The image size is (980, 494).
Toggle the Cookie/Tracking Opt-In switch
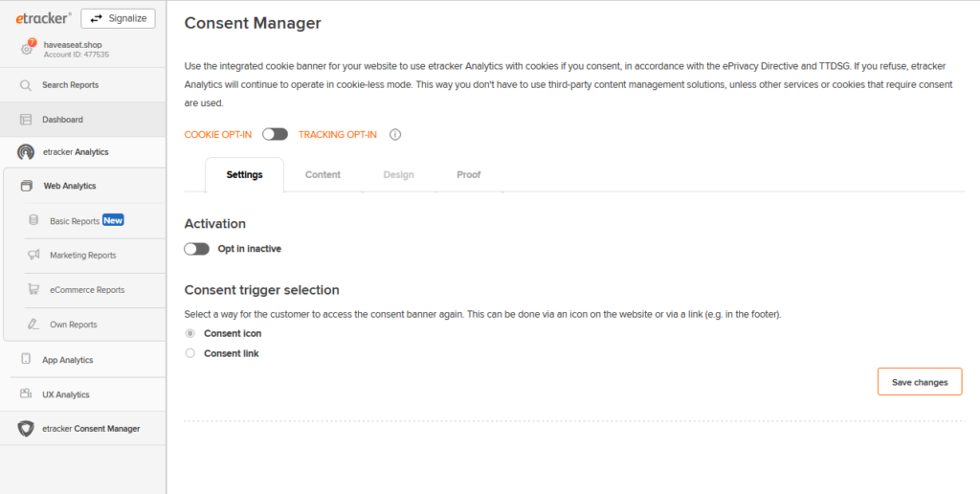click(275, 134)
